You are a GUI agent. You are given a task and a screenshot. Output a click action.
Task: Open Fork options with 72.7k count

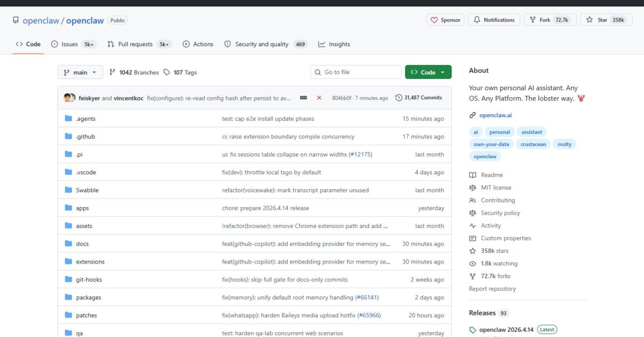point(550,20)
